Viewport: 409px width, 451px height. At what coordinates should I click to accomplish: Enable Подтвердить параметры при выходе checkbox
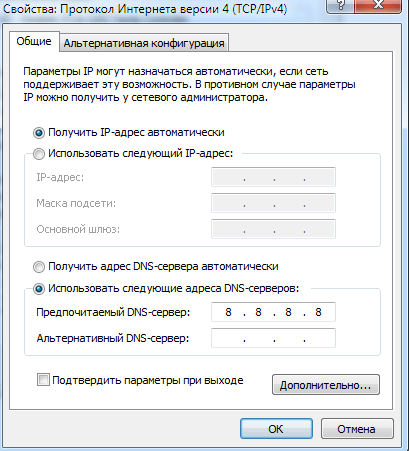43,380
